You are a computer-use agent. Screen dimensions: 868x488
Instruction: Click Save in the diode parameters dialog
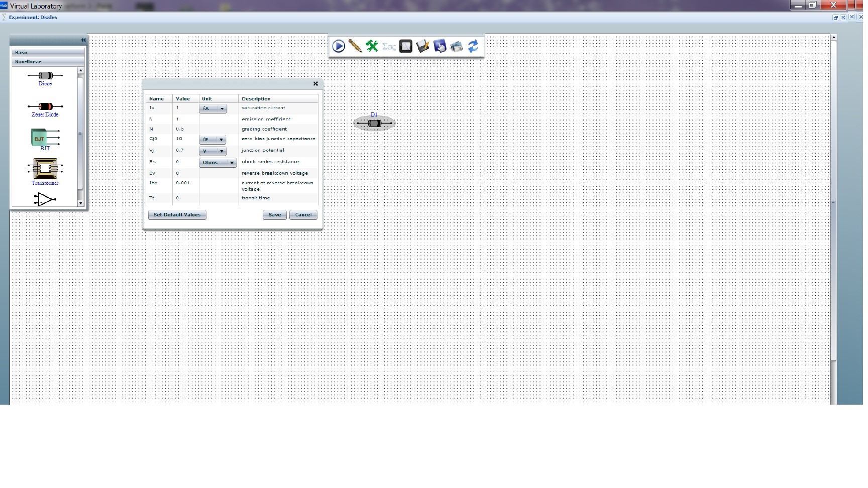275,215
